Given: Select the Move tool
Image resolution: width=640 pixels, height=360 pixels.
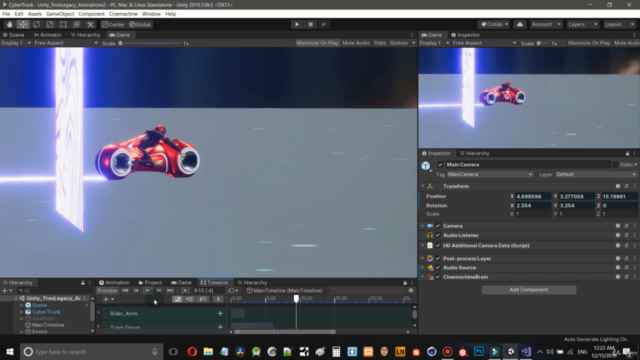Looking at the screenshot, I should (x=23, y=24).
